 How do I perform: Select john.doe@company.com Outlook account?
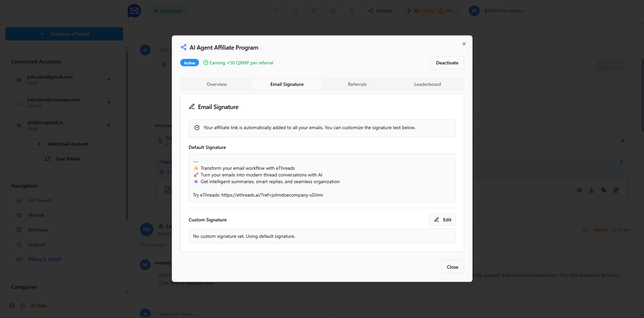[63, 102]
